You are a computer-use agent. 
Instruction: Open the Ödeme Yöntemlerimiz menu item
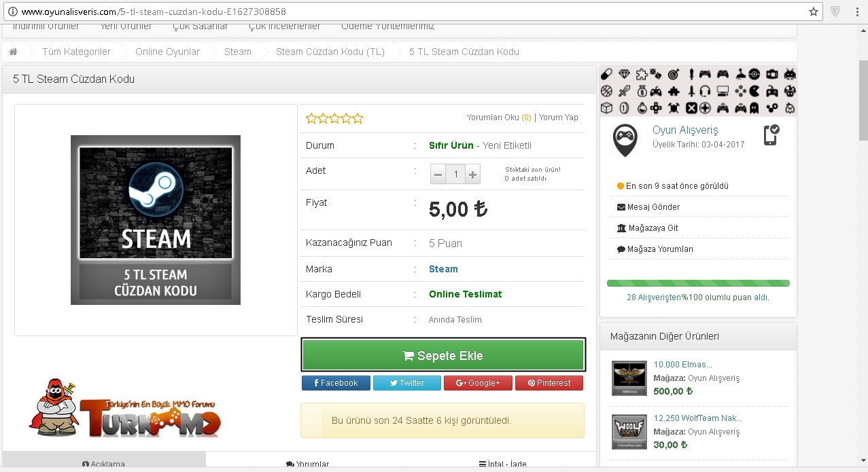(x=387, y=26)
